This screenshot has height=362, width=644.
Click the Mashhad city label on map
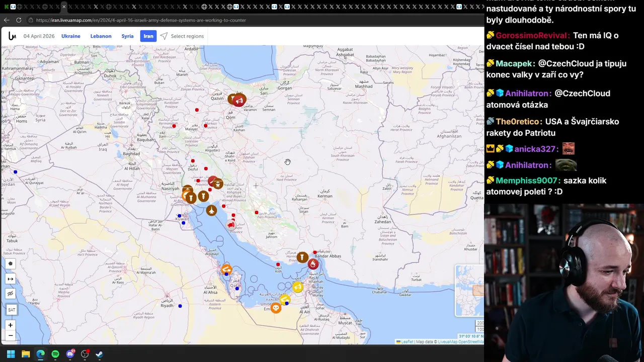click(x=364, y=86)
